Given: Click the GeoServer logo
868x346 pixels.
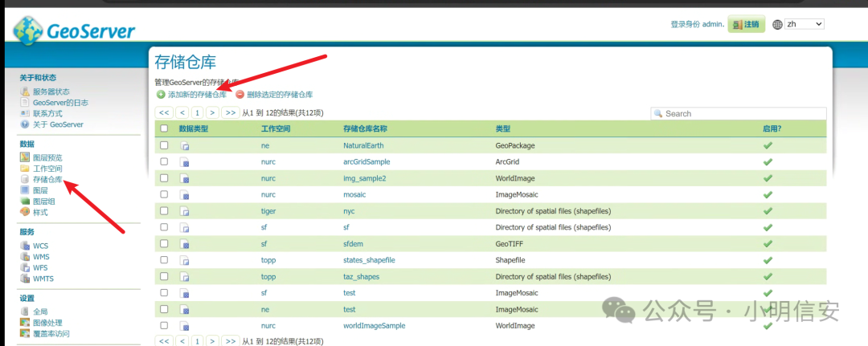Looking at the screenshot, I should coord(74,31).
